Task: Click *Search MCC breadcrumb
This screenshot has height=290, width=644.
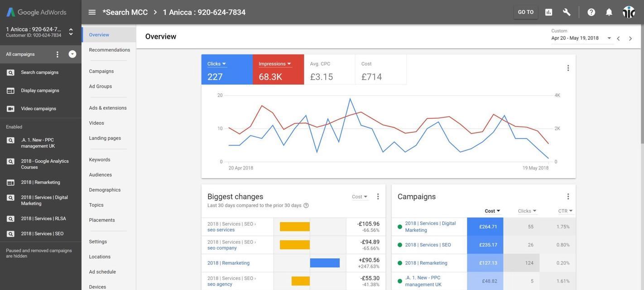Action: pos(125,12)
